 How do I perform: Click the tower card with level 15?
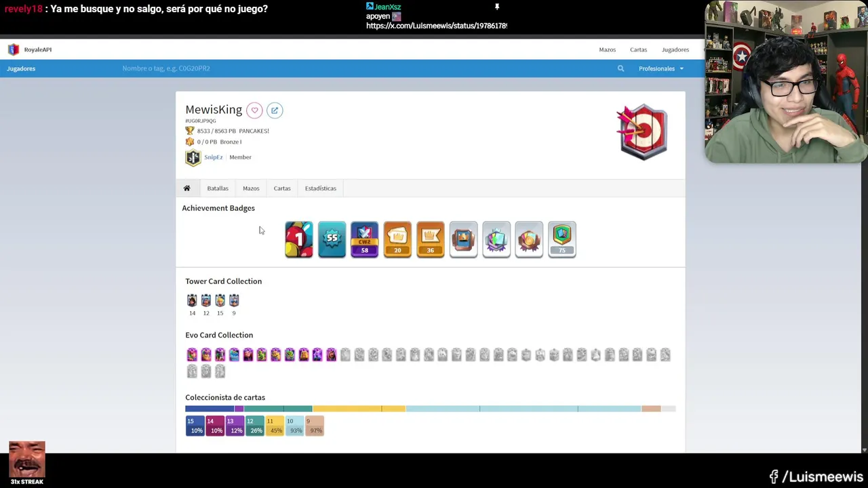tap(220, 300)
